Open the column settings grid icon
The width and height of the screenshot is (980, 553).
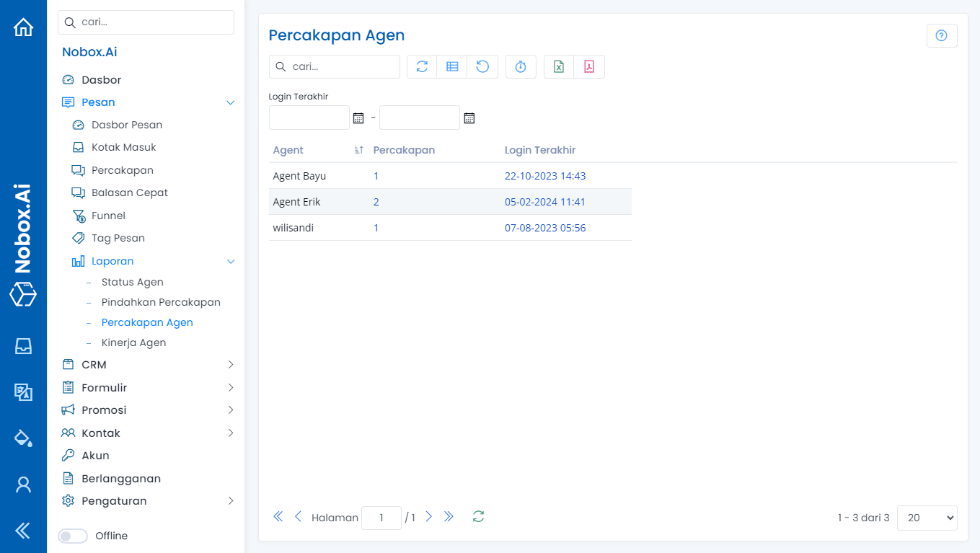click(x=452, y=66)
